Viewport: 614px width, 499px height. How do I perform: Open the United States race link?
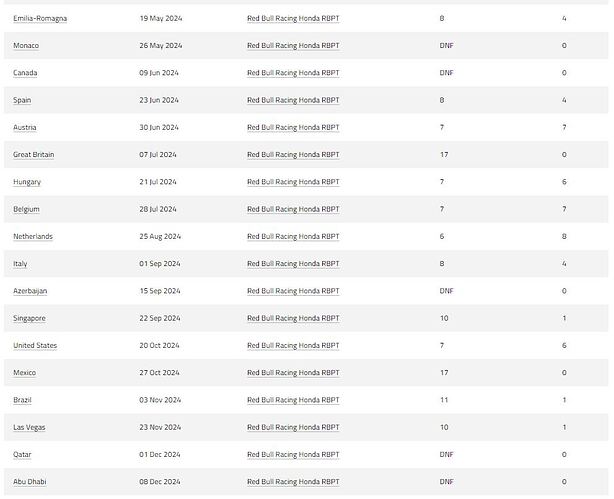pyautogui.click(x=35, y=346)
